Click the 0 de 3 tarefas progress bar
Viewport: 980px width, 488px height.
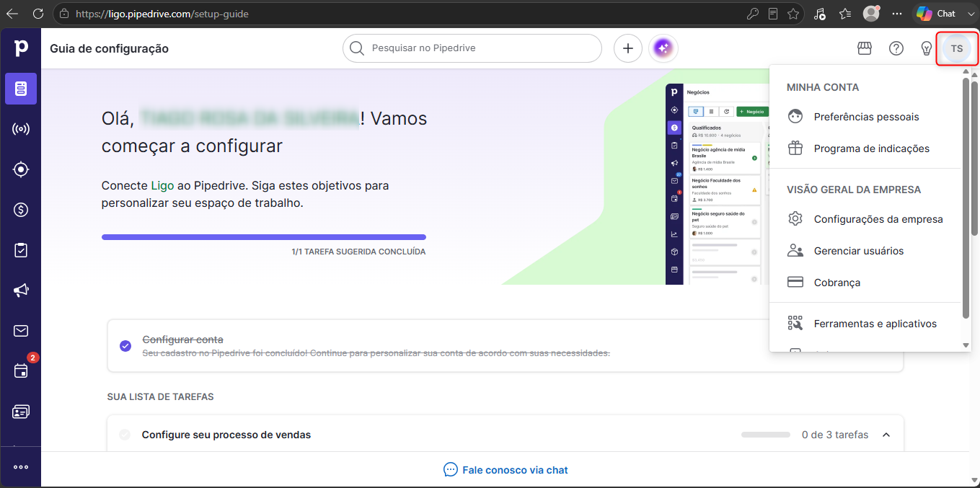[766, 435]
